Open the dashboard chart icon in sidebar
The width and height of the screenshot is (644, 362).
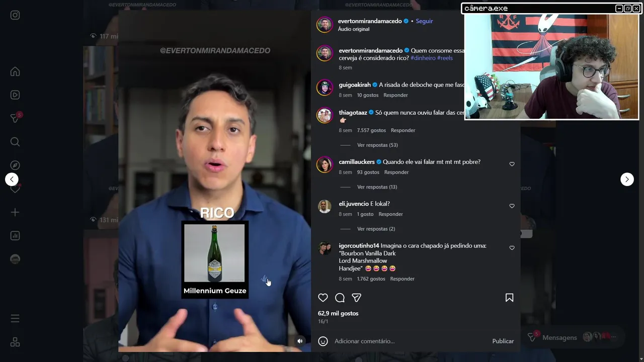point(15,236)
